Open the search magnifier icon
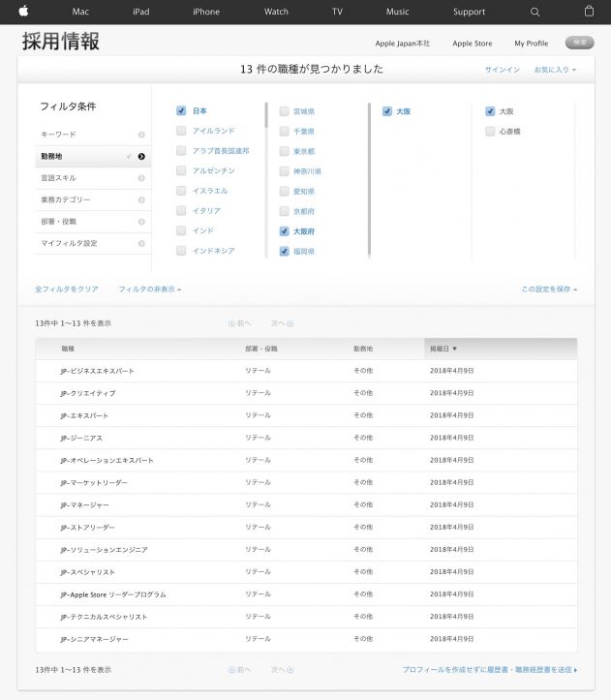 click(x=535, y=12)
